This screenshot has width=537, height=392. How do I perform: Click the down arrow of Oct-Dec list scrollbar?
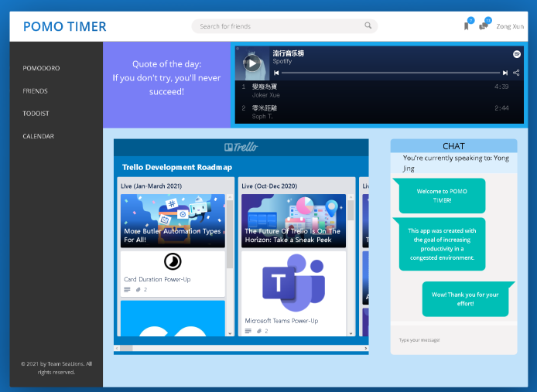351,333
